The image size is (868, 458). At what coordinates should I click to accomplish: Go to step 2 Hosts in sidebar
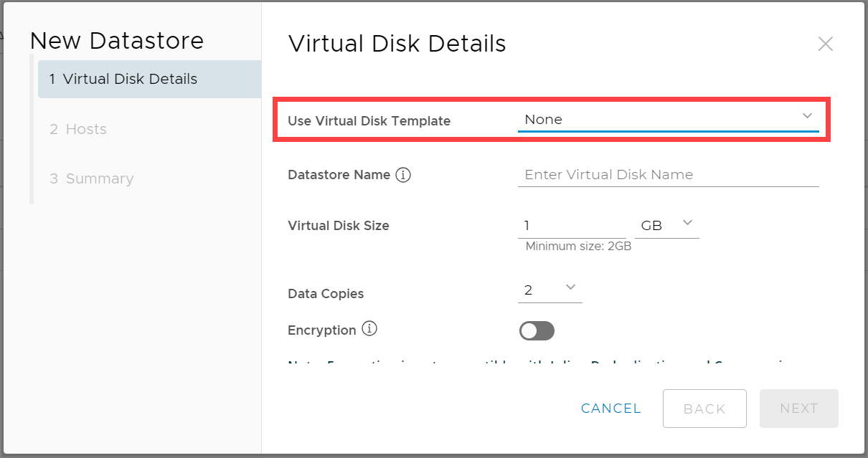pyautogui.click(x=78, y=129)
